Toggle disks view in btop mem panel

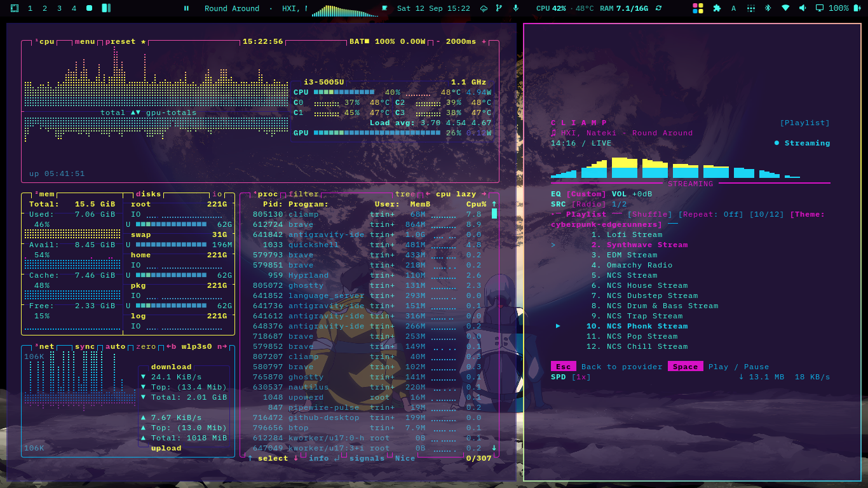tap(149, 194)
